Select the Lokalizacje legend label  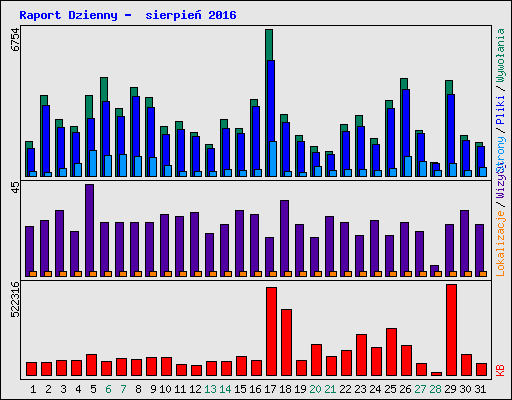(x=500, y=244)
